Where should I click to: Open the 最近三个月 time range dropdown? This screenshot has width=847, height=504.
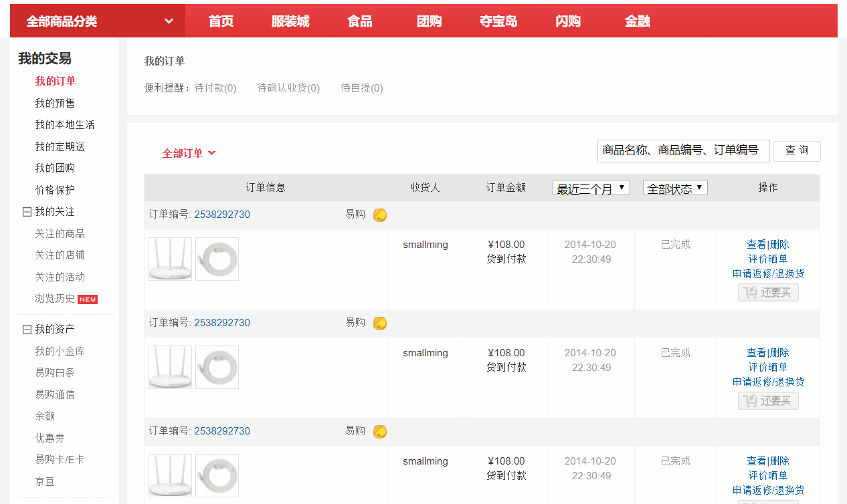tap(591, 188)
